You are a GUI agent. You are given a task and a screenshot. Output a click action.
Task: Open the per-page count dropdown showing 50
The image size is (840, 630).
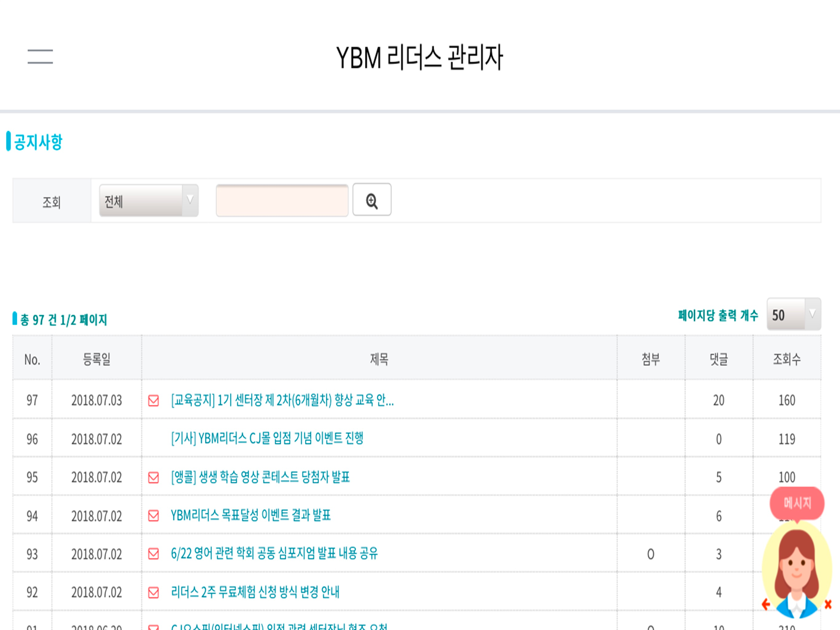(794, 314)
